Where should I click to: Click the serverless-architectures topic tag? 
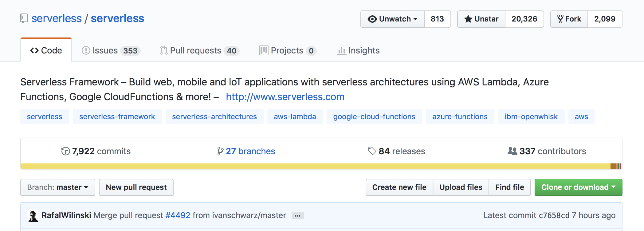pyautogui.click(x=214, y=116)
